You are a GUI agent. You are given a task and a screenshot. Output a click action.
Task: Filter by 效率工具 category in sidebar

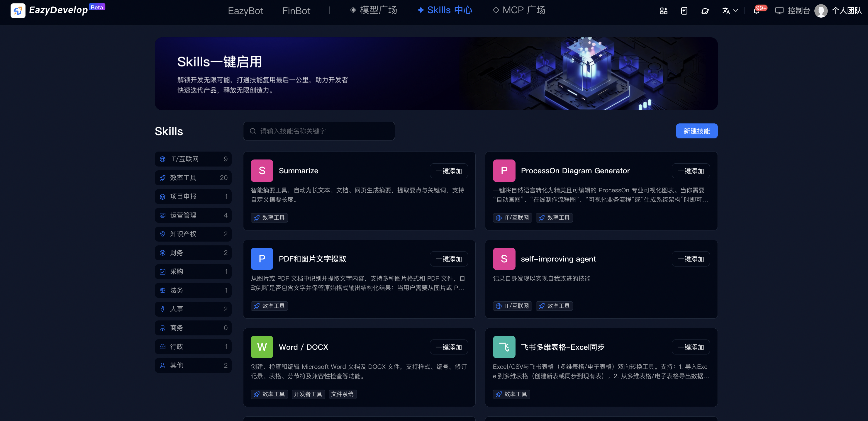pos(193,178)
